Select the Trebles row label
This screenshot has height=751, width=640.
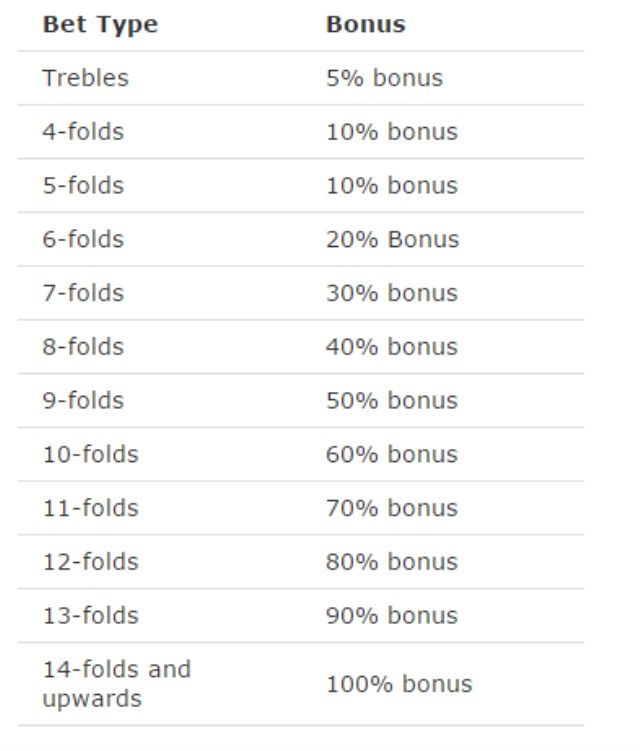[86, 78]
